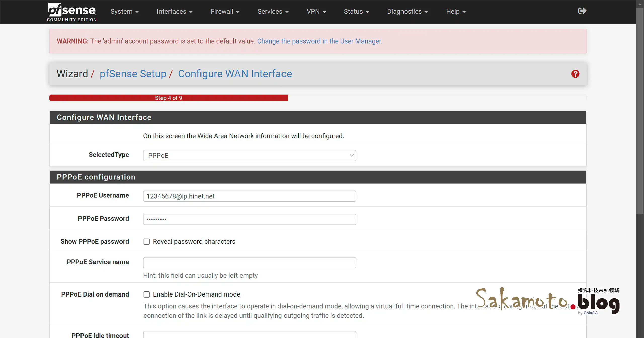Click the PPPoE Service name field
This screenshot has width=644, height=338.
pyautogui.click(x=249, y=262)
